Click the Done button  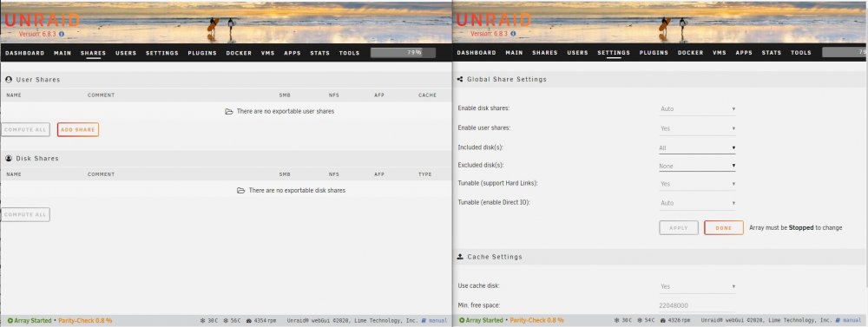[x=724, y=227]
